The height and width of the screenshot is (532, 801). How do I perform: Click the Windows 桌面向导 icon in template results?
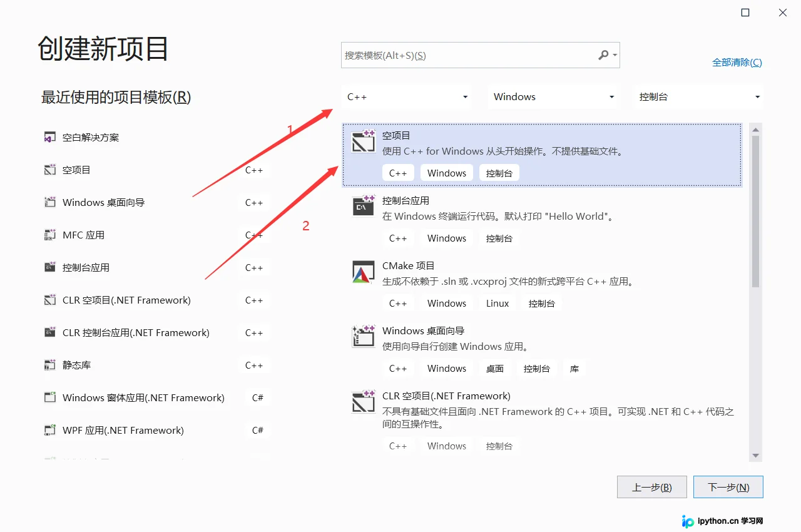point(364,337)
